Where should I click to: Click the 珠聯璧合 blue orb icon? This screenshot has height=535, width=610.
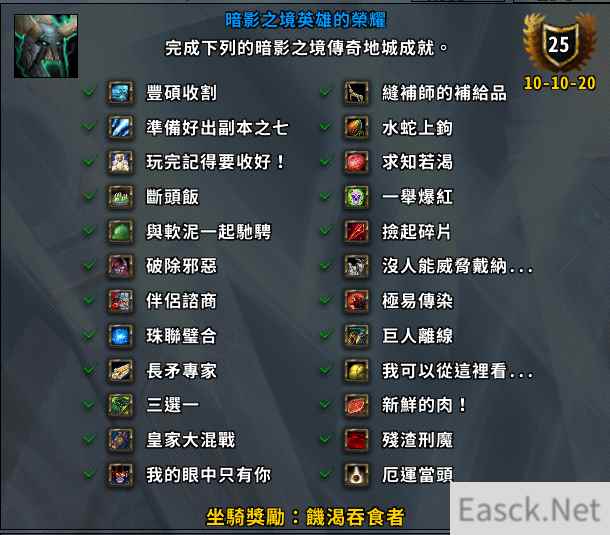tap(120, 336)
